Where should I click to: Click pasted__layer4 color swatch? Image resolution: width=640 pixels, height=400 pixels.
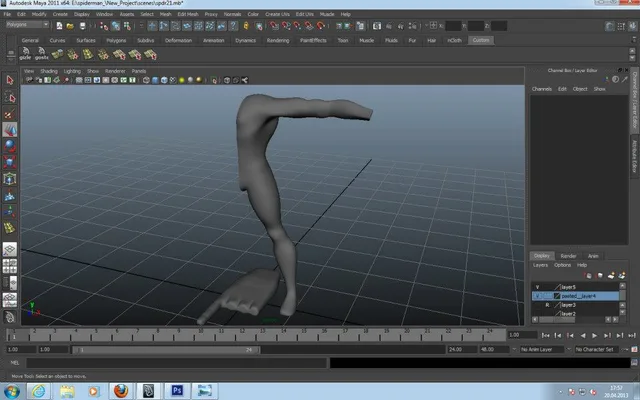coord(557,296)
